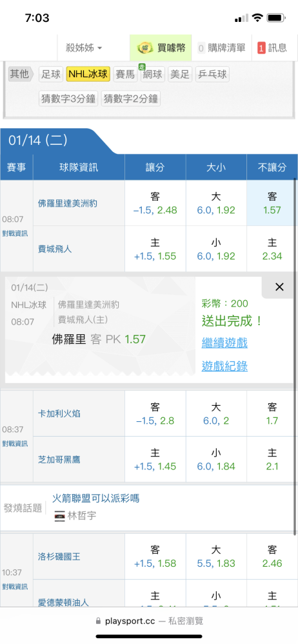Open 訊息 messages with red badge
This screenshot has width=298, height=644.
coord(272,48)
